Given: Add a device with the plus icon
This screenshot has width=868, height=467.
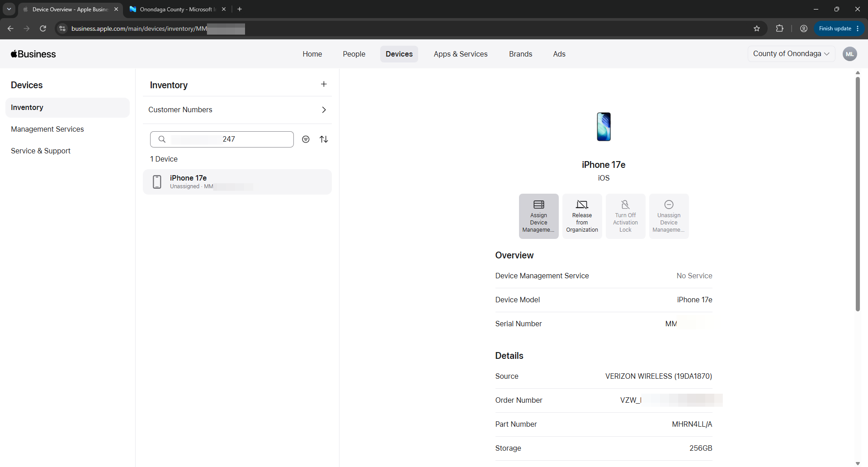Looking at the screenshot, I should pos(324,84).
